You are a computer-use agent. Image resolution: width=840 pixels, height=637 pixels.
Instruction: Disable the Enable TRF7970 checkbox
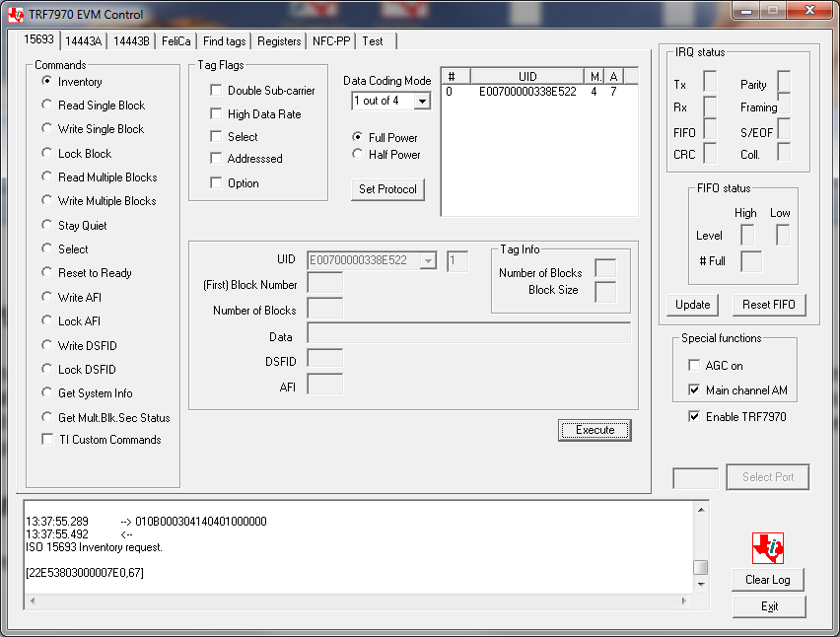(695, 415)
